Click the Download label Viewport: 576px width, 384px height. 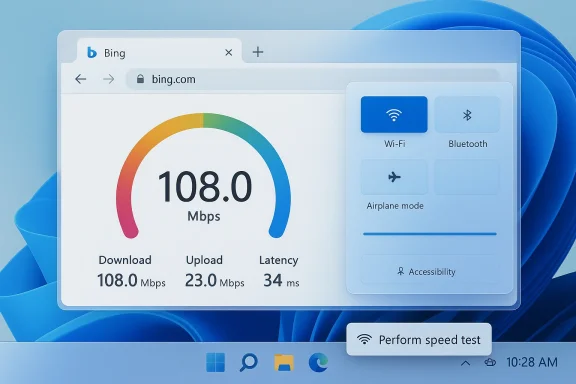125,260
